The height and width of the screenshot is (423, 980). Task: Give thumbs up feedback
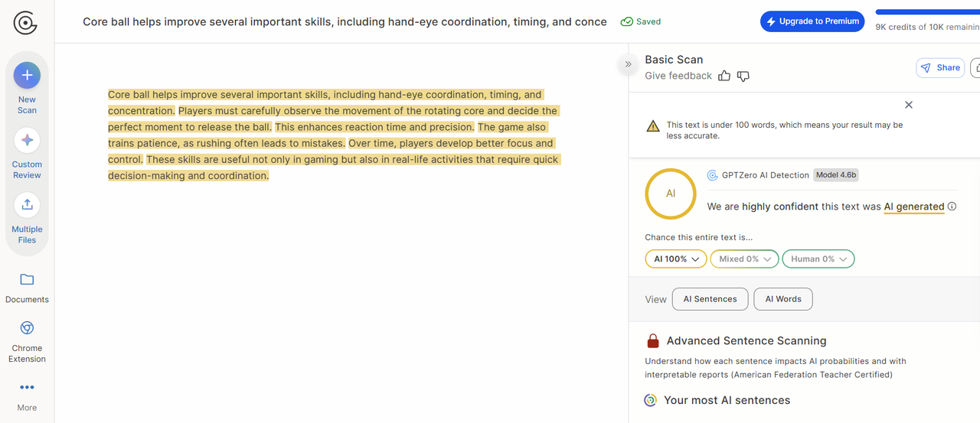tap(724, 76)
